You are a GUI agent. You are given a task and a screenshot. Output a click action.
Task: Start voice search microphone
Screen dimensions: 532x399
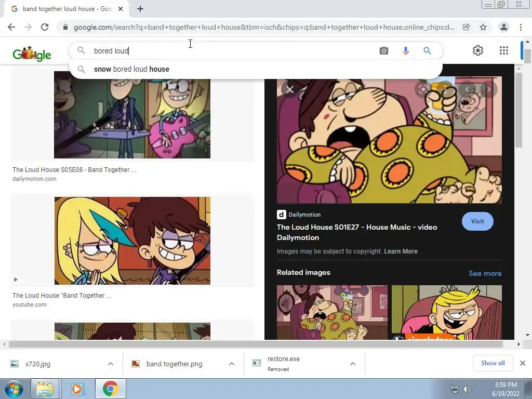click(405, 51)
